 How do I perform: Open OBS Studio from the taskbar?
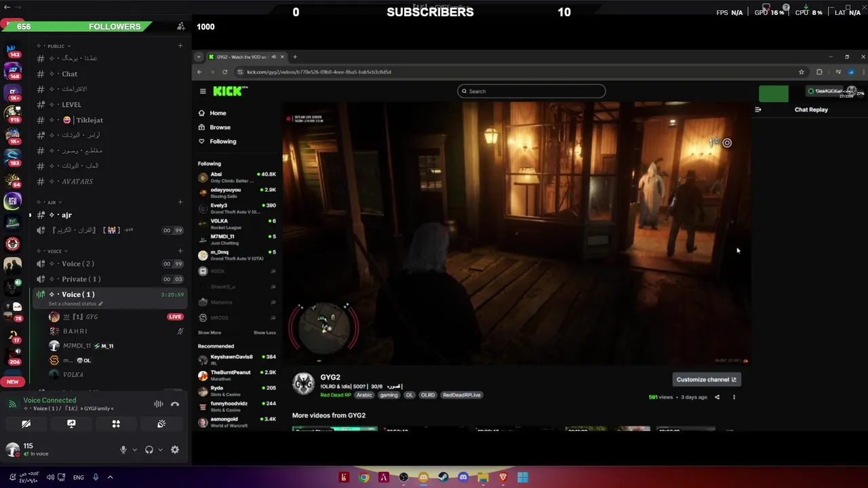point(403,477)
